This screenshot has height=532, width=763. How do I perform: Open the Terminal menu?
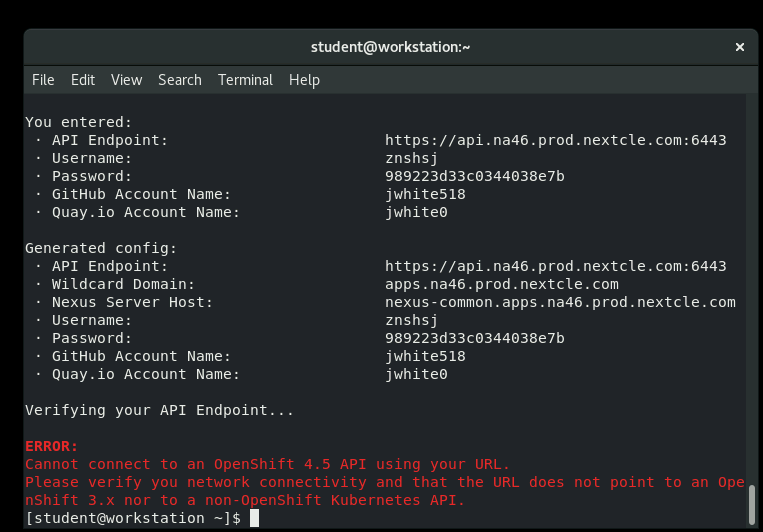coord(245,80)
